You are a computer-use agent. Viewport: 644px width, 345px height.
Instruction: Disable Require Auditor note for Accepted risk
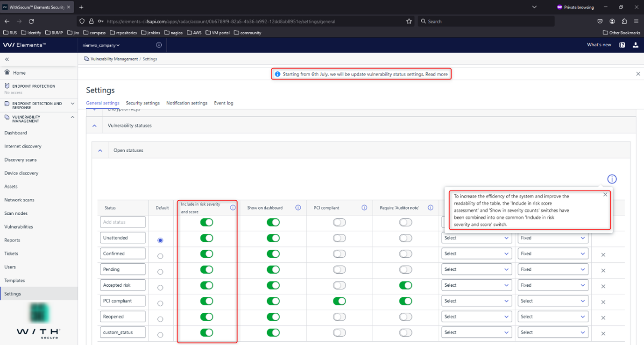405,285
